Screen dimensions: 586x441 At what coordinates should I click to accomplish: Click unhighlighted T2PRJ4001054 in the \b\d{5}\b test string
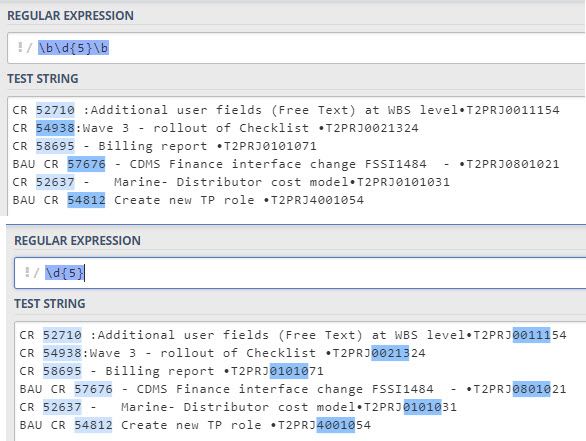[x=317, y=200]
